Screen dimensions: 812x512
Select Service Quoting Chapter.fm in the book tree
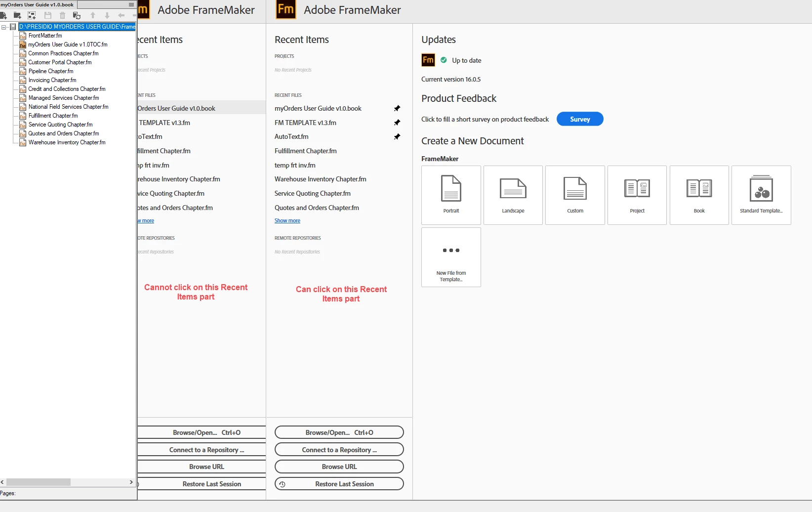(60, 125)
